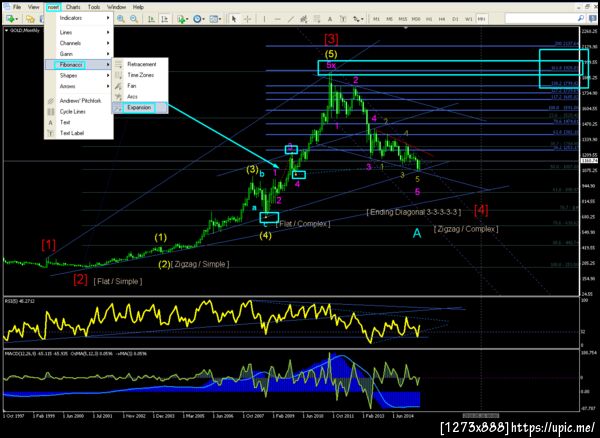Select Fibonacci Arcs item

[140, 97]
